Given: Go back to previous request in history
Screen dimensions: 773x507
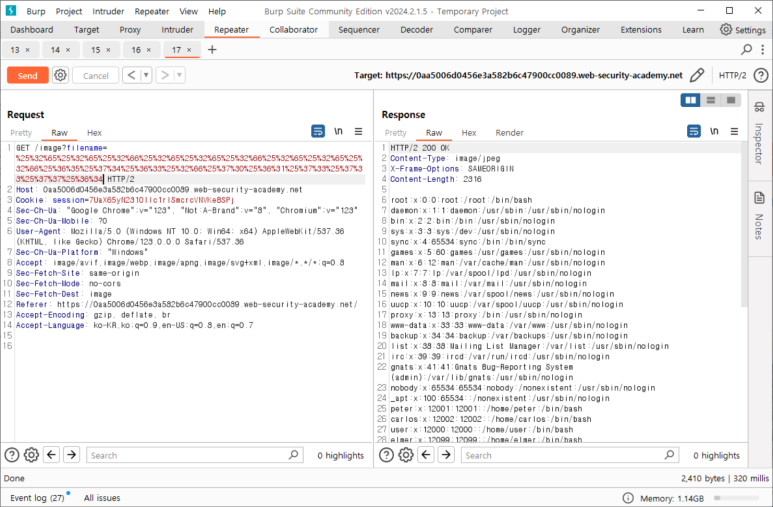Looking at the screenshot, I should (x=131, y=75).
